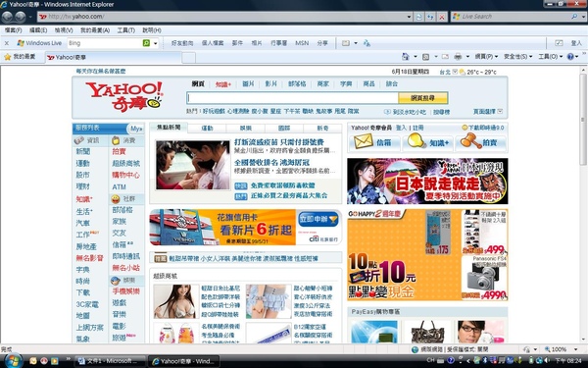
Task: Switch to the 娛樂 news tab
Action: (x=246, y=128)
